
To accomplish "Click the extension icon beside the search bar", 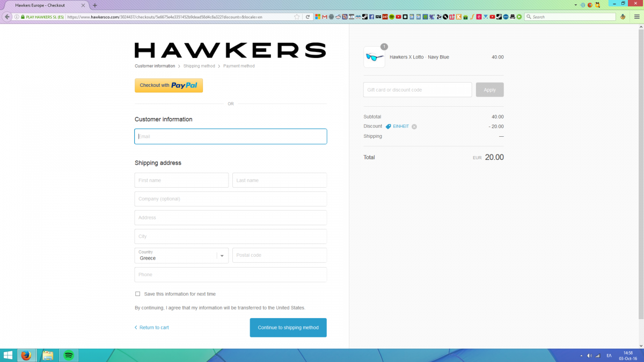I will 623,17.
